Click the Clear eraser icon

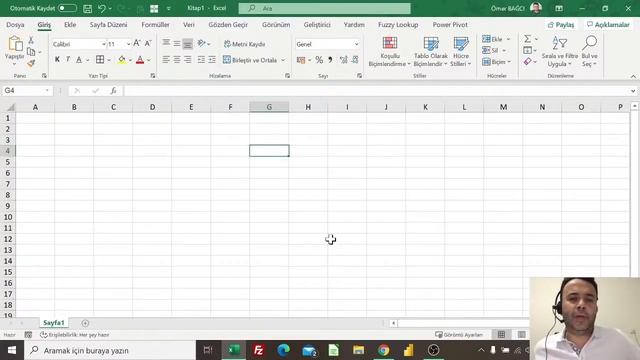(528, 61)
